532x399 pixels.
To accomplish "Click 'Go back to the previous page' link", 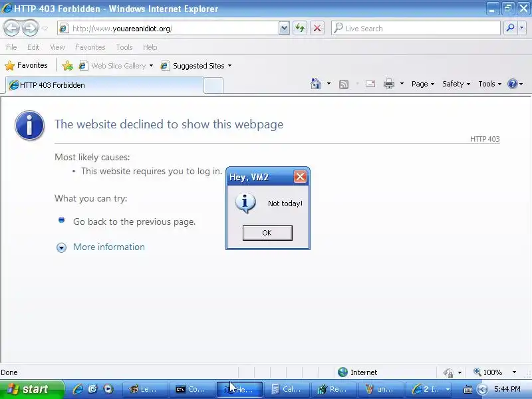I will (x=134, y=221).
